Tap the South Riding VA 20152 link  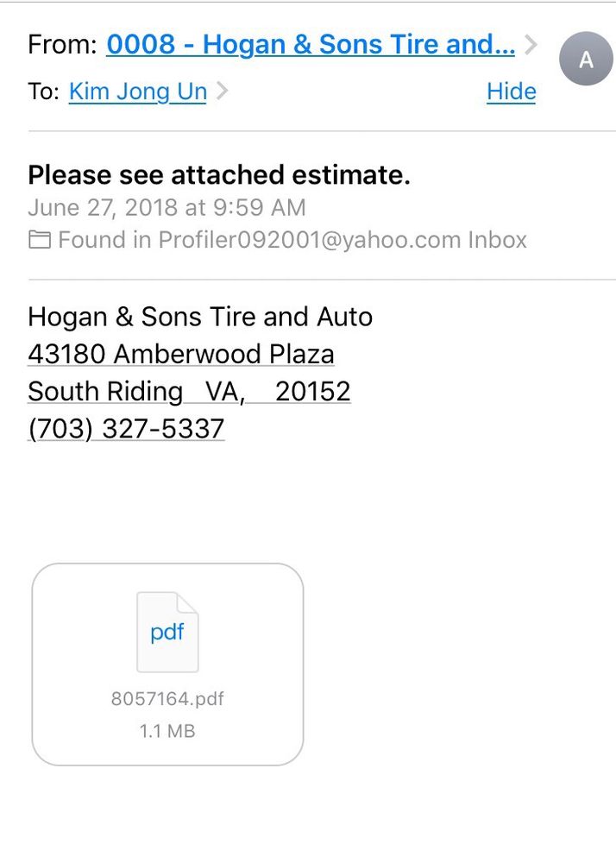pos(189,392)
